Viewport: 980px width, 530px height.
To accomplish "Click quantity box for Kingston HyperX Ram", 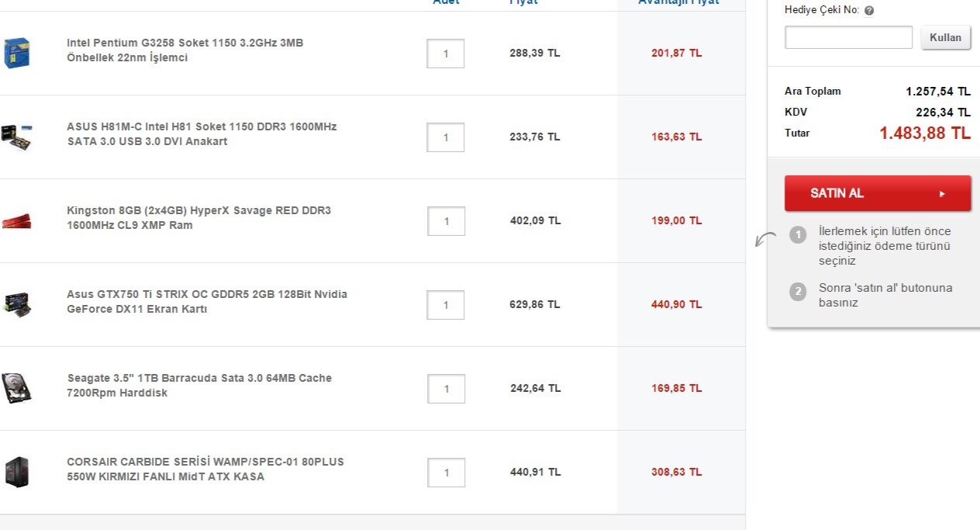I will [x=446, y=221].
